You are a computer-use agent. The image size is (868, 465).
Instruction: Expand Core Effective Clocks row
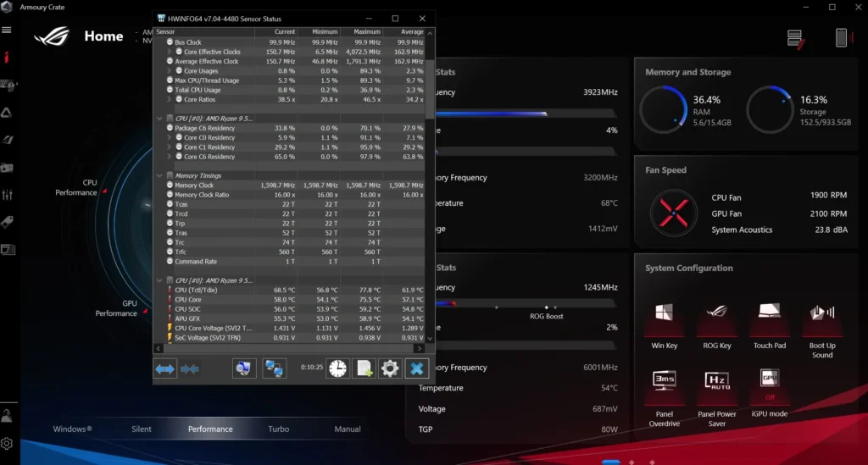click(170, 52)
